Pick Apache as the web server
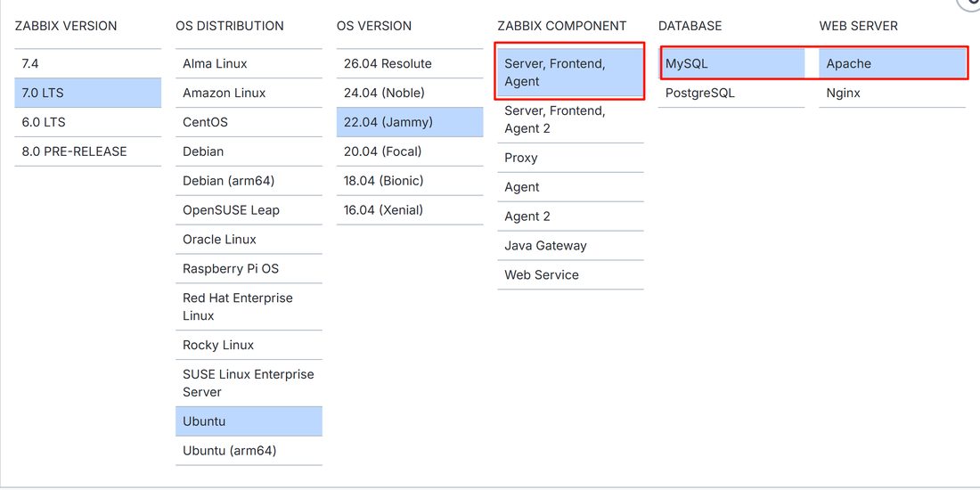Image resolution: width=980 pixels, height=490 pixels. (893, 63)
